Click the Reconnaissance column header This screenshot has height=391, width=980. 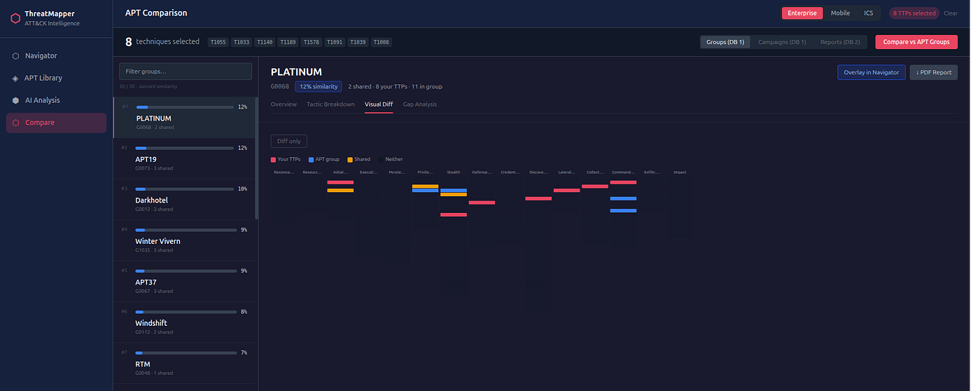click(283, 172)
